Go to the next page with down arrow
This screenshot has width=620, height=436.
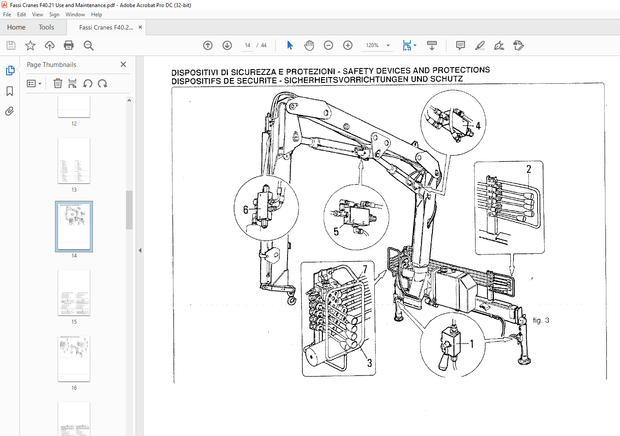click(227, 45)
